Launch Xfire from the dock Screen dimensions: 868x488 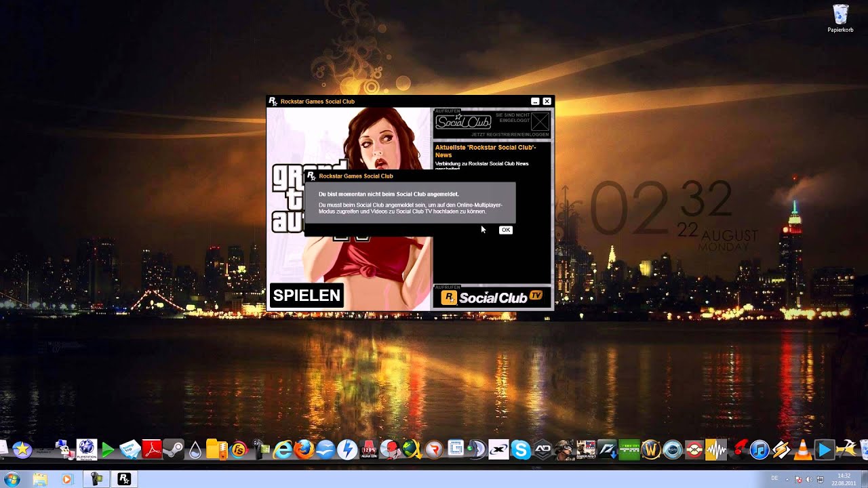coord(499,449)
